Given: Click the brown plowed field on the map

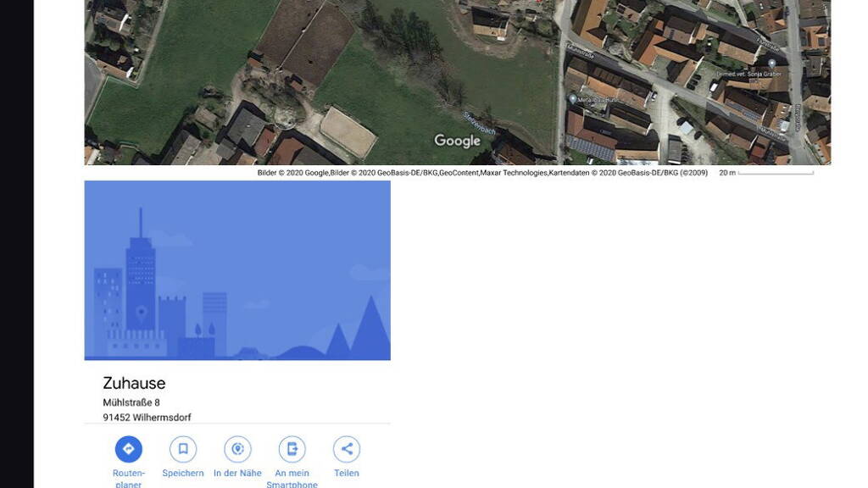Looking at the screenshot, I should tap(303, 41).
